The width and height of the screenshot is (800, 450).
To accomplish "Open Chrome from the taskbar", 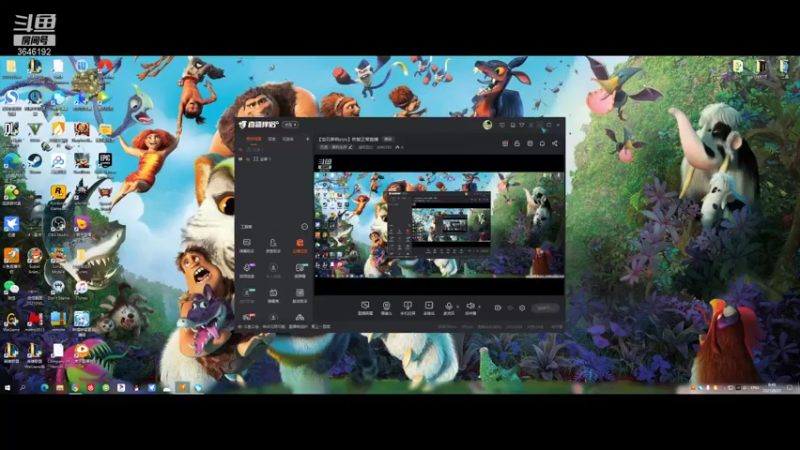I will tap(75, 388).
